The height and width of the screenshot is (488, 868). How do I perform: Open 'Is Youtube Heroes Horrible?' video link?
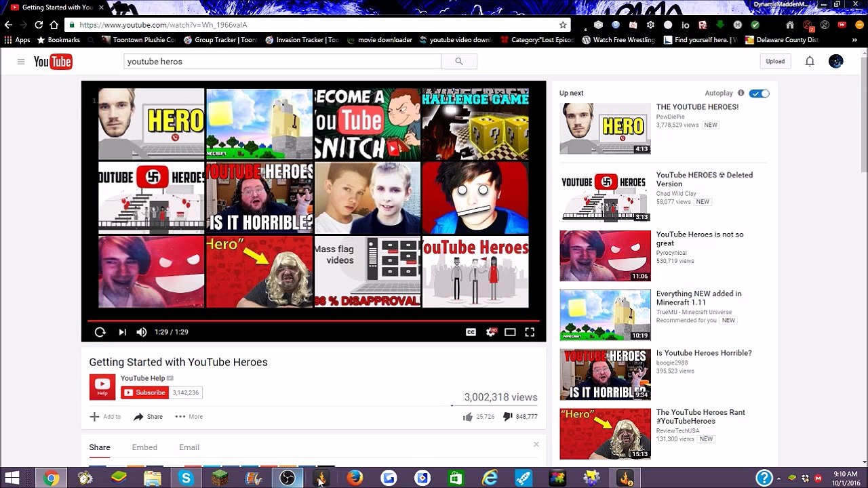704,353
